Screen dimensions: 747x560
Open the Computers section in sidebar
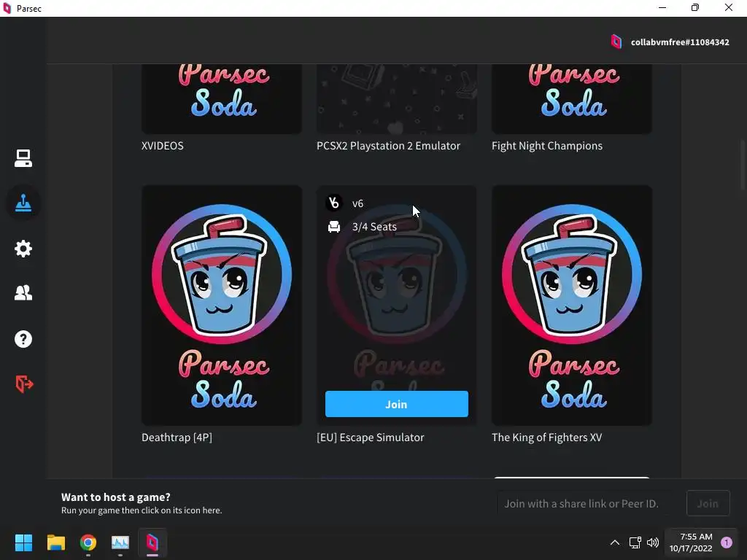pyautogui.click(x=23, y=158)
